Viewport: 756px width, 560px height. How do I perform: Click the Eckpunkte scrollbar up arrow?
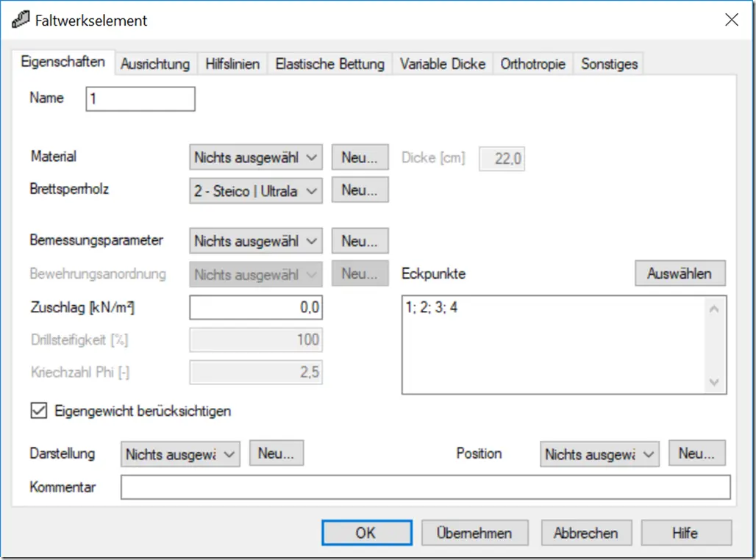point(715,309)
